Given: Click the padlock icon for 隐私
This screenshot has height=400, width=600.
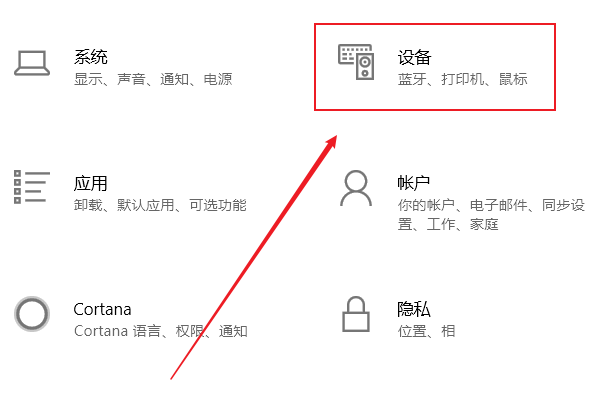Looking at the screenshot, I should pyautogui.click(x=356, y=314).
